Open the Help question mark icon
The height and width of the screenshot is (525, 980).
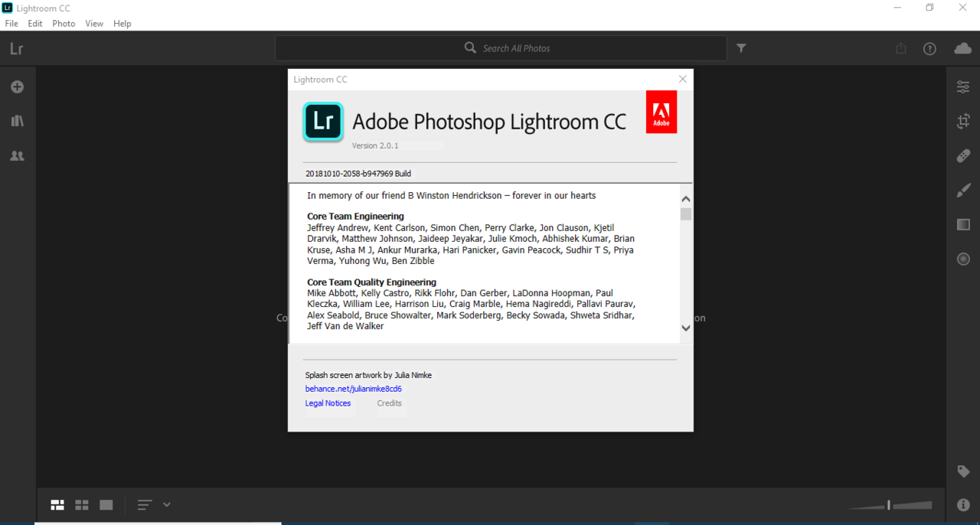(929, 49)
